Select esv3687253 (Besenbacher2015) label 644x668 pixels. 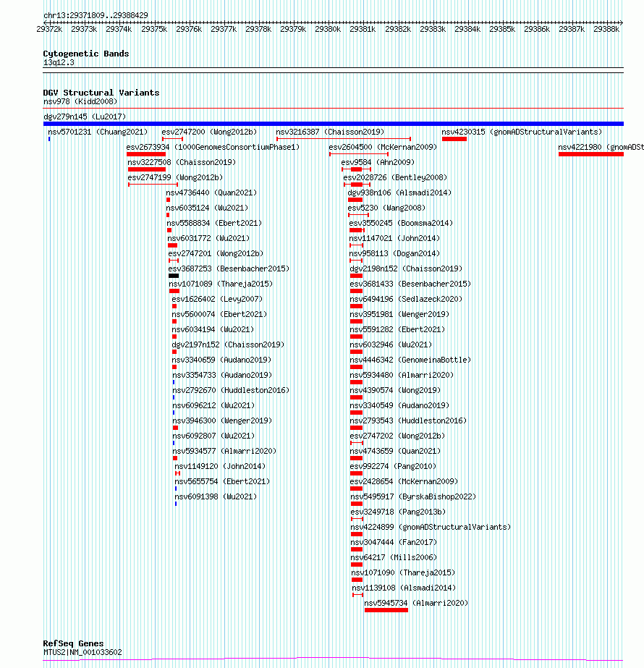click(x=229, y=269)
